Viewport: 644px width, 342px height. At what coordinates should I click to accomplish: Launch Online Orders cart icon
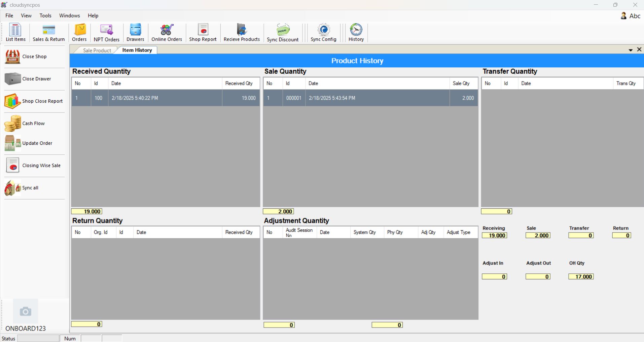[x=167, y=32]
